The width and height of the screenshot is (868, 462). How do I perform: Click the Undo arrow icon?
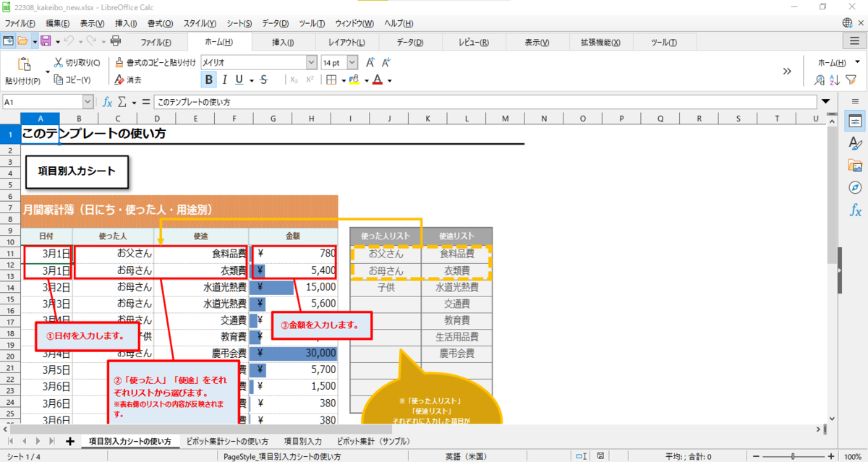[x=69, y=41]
